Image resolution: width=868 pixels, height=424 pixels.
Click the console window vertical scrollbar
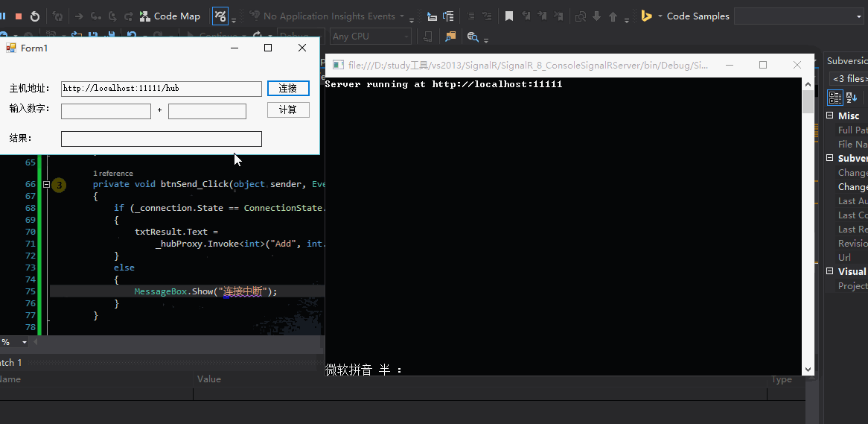pyautogui.click(x=808, y=224)
